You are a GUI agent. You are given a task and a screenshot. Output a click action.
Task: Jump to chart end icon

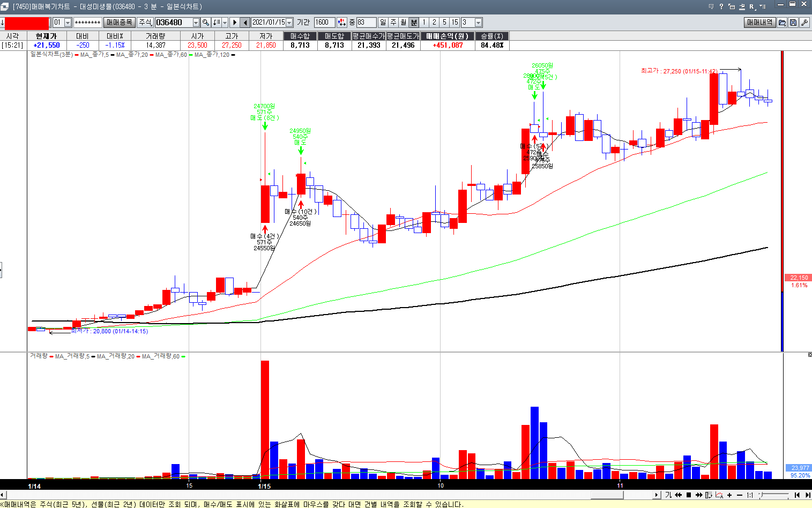[x=807, y=495]
